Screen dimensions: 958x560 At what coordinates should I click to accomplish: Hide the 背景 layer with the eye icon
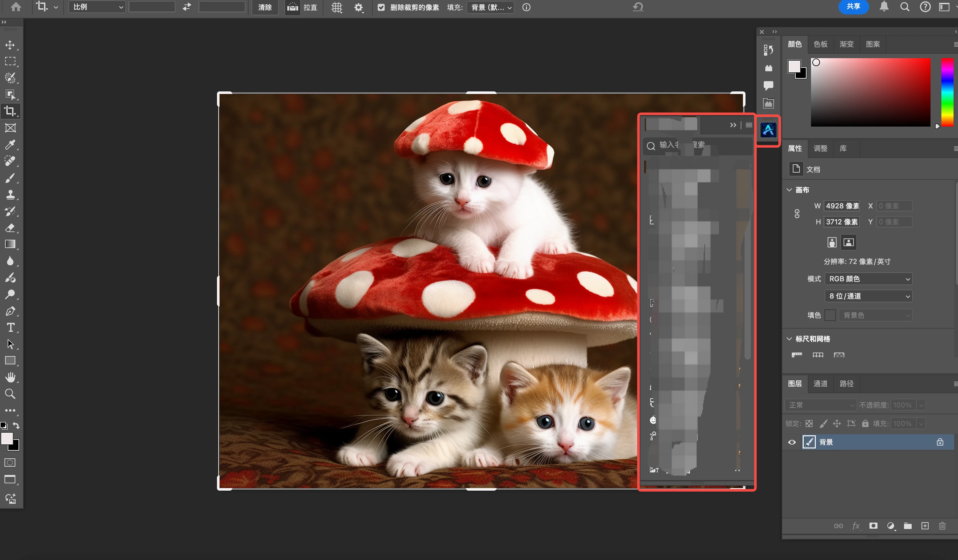click(792, 442)
